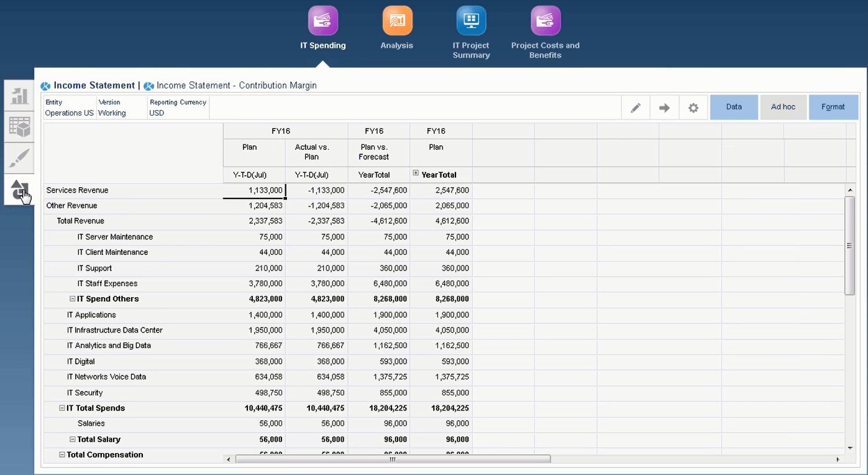
Task: Expand the YearTotal column header
Action: point(416,173)
